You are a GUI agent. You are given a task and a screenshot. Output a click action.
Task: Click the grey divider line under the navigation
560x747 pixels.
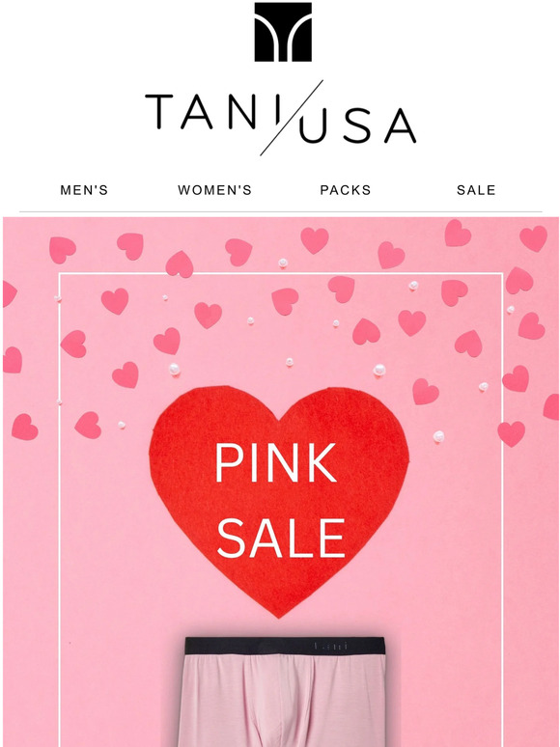point(280,211)
